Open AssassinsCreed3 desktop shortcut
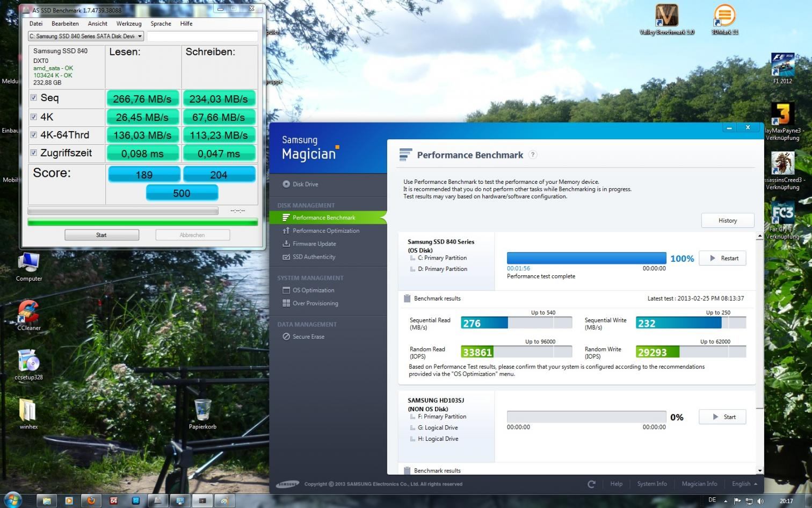Viewport: 812px width, 508px height. [782, 170]
